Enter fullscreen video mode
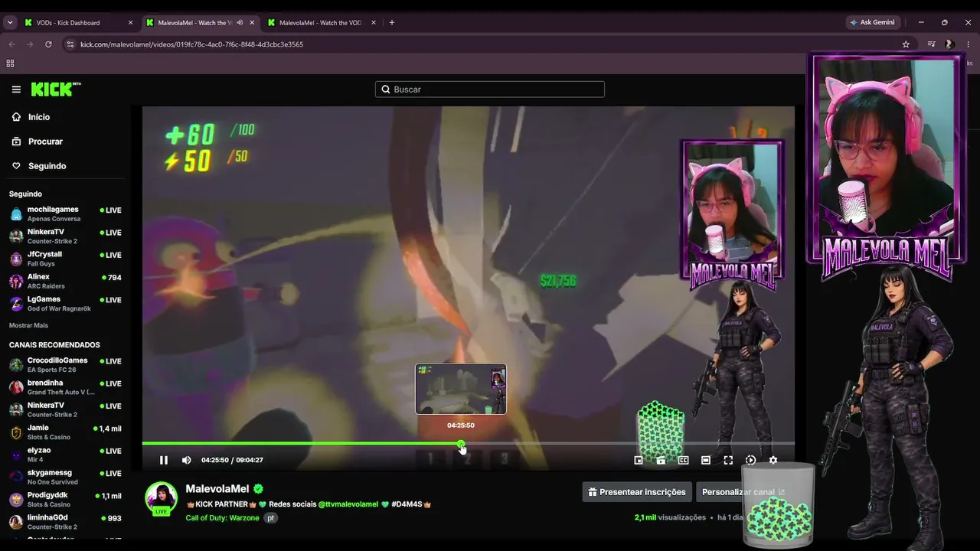The width and height of the screenshot is (980, 551). (728, 461)
